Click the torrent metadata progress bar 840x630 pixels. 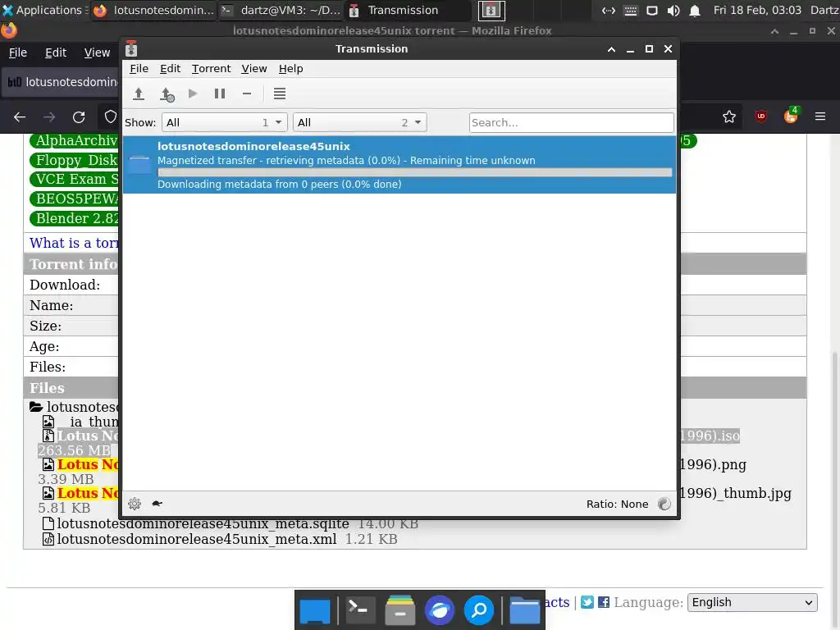(414, 172)
